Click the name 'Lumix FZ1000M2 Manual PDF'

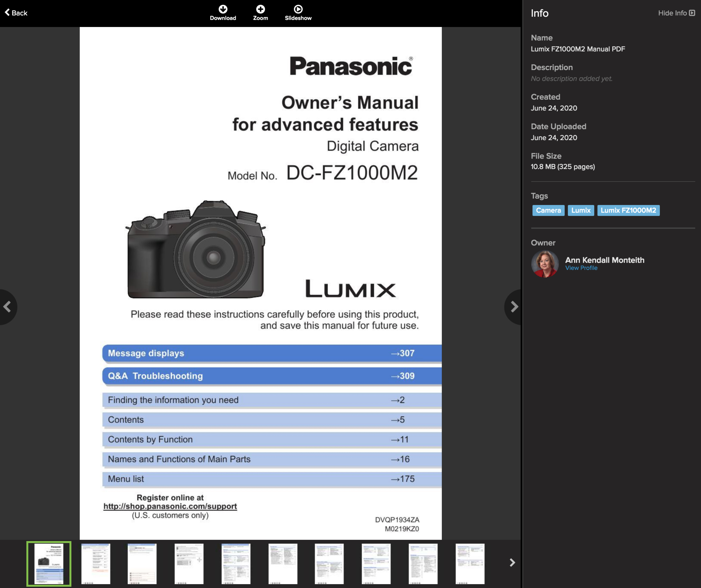click(x=578, y=49)
